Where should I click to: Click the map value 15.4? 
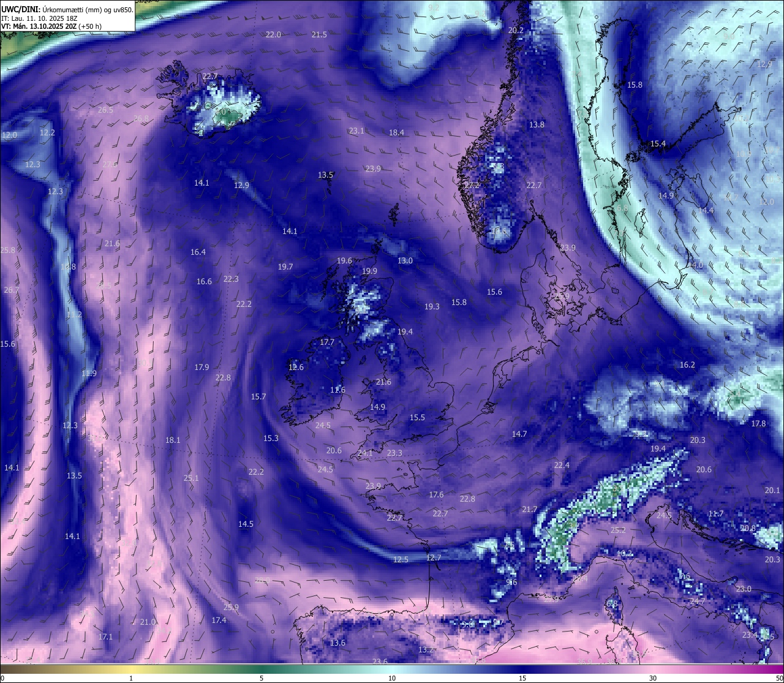coord(658,144)
